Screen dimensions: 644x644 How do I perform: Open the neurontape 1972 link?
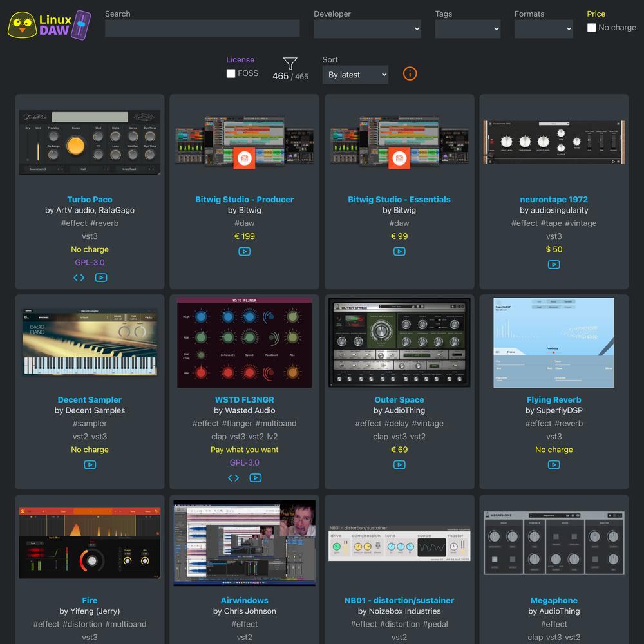[x=554, y=199]
